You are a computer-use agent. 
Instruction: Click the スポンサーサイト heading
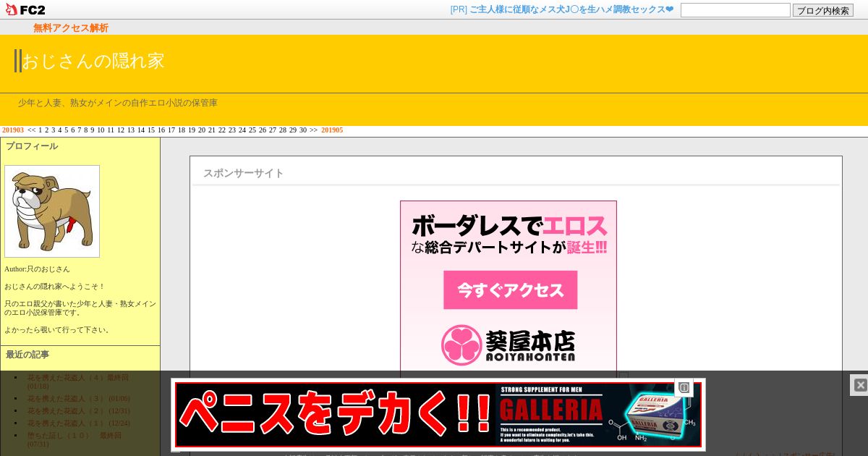(x=243, y=174)
